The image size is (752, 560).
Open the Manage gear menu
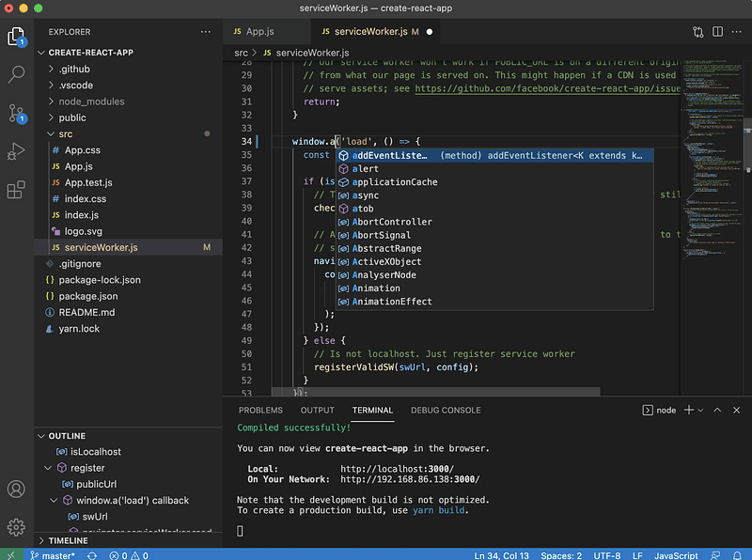[16, 527]
